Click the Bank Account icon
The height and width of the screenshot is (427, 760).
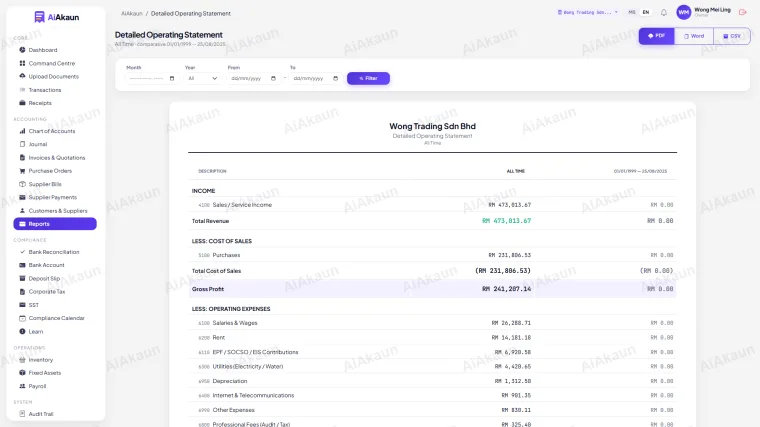click(x=22, y=265)
